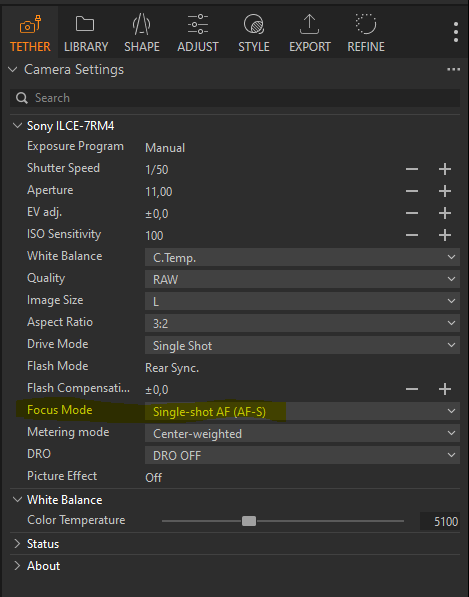Image resolution: width=469 pixels, height=597 pixels.
Task: Open the Metering mode dropdown
Action: [302, 433]
